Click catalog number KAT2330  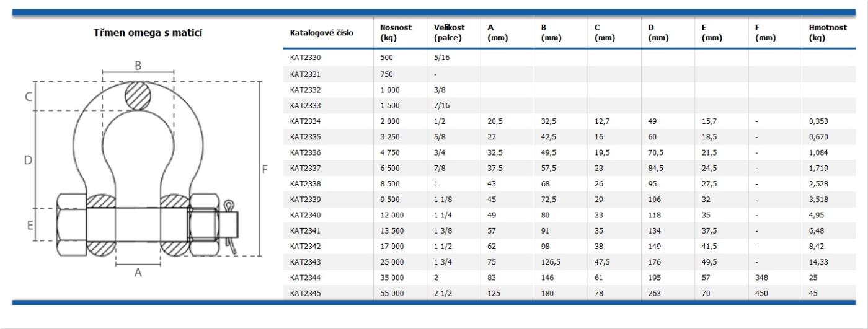[306, 58]
